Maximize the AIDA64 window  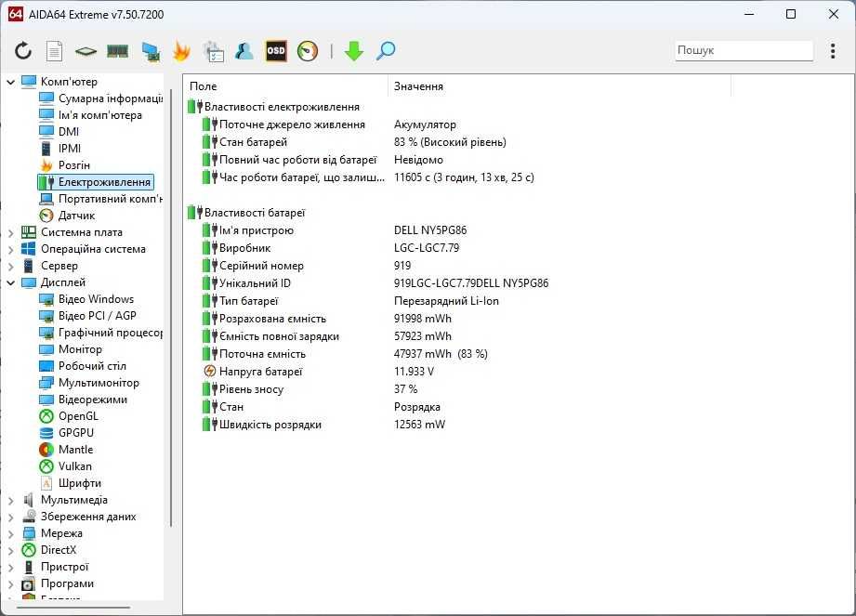(791, 14)
